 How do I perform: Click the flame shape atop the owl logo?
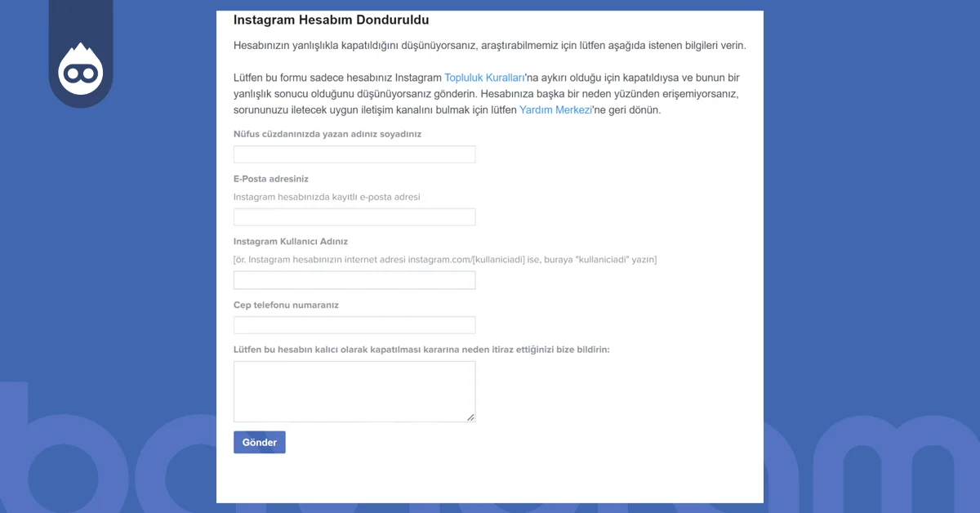pyautogui.click(x=81, y=51)
